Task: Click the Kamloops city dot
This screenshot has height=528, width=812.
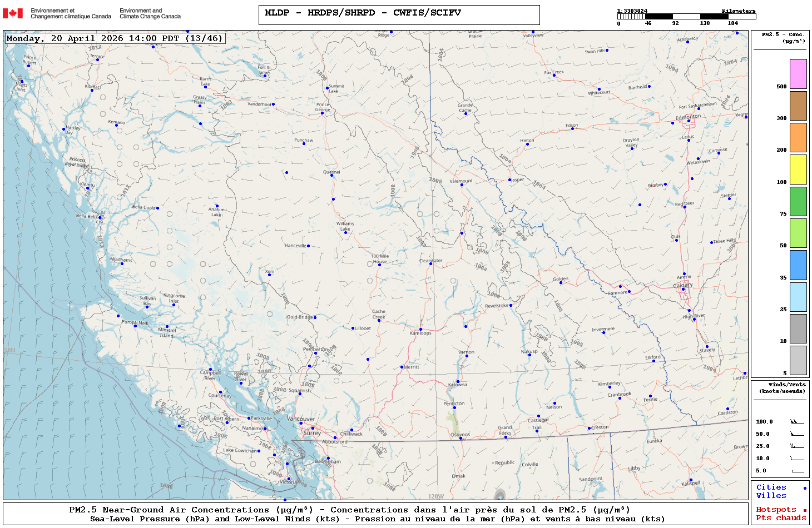Action: tap(420, 329)
